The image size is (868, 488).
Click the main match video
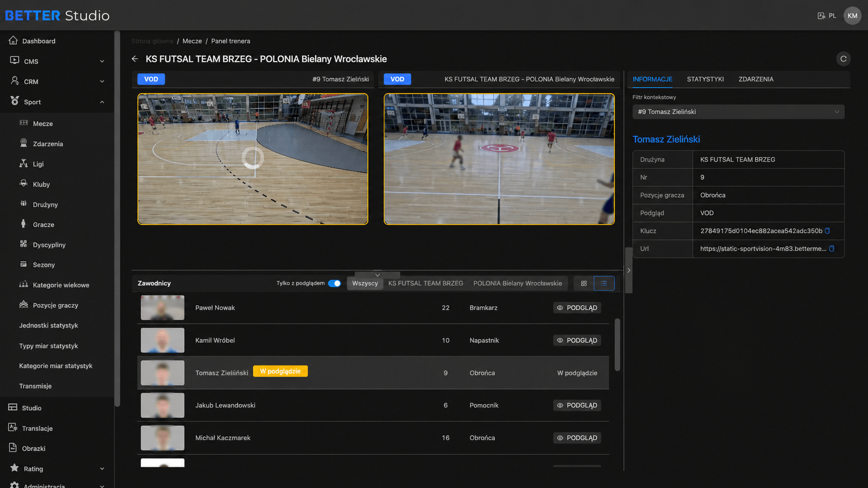coord(499,159)
